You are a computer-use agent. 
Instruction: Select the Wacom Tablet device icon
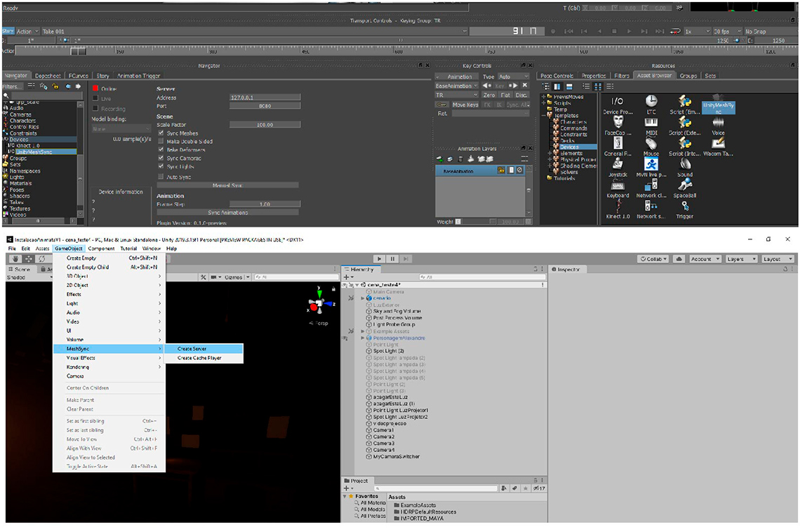coord(718,143)
